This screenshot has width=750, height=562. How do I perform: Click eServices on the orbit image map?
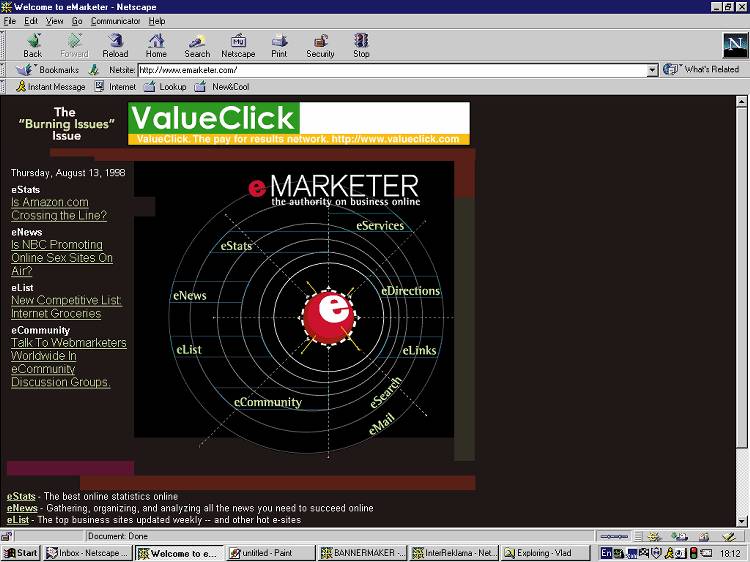pos(380,225)
